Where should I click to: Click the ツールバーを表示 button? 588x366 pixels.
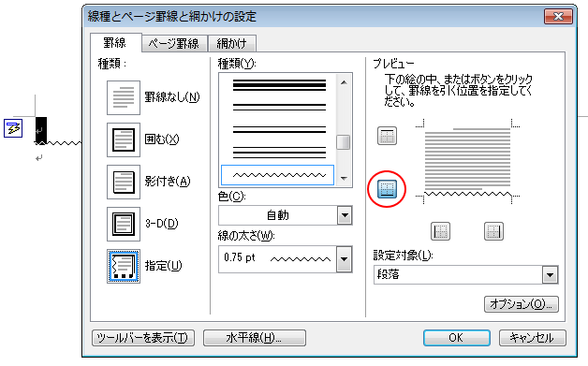143,338
